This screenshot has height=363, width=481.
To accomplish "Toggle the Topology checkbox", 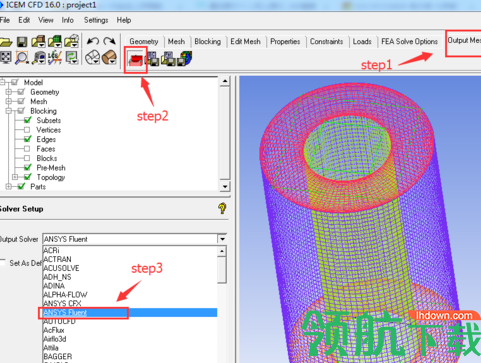I will pos(28,177).
